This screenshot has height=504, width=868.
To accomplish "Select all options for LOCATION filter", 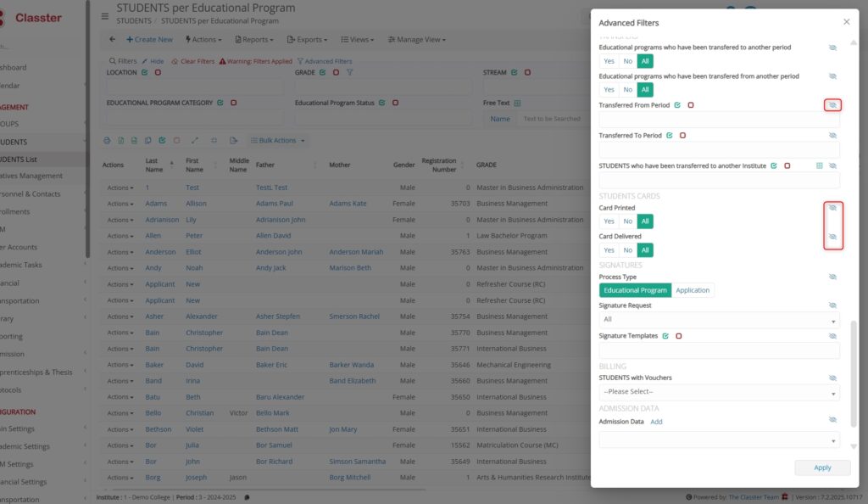I will point(144,73).
